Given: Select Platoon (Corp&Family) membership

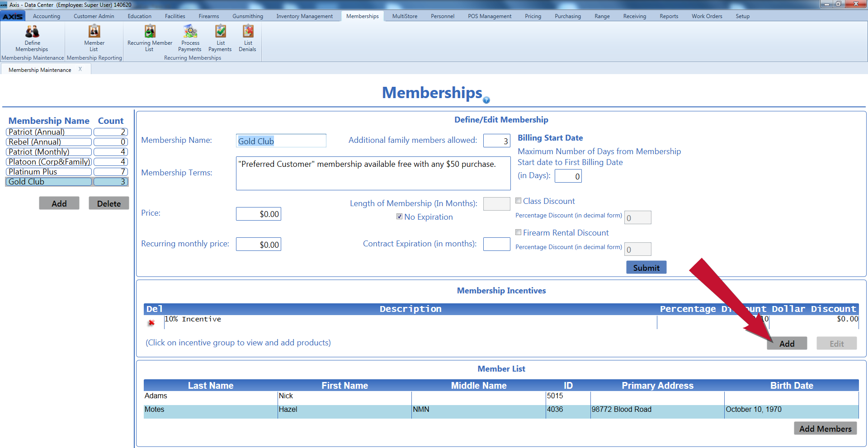Looking at the screenshot, I should (49, 162).
